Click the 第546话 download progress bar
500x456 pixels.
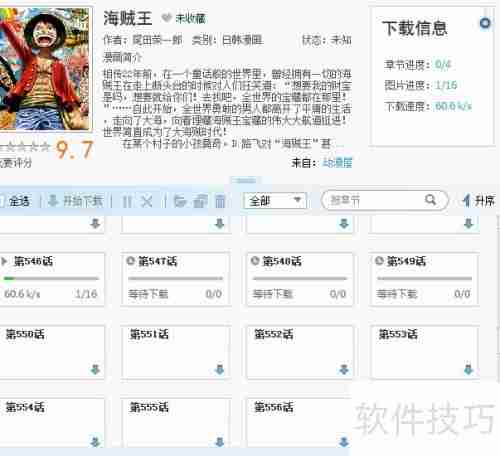(x=52, y=278)
